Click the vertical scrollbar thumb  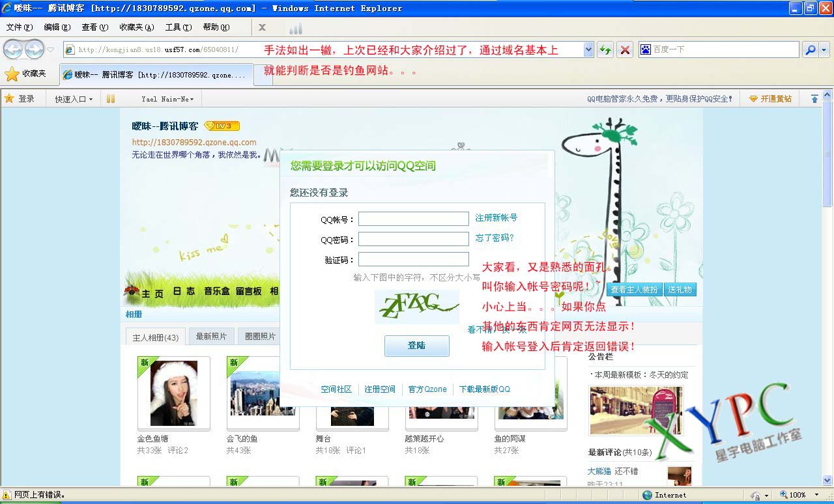pos(827,153)
